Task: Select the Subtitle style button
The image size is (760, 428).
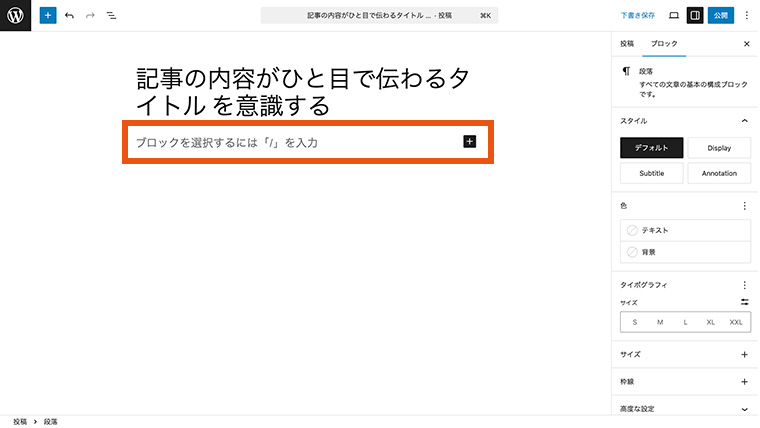Action: (x=651, y=173)
